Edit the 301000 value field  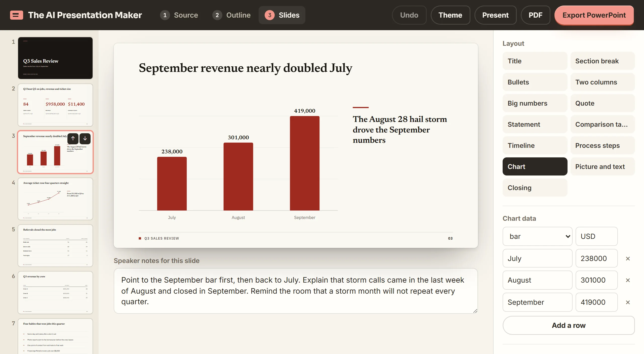pyautogui.click(x=596, y=280)
